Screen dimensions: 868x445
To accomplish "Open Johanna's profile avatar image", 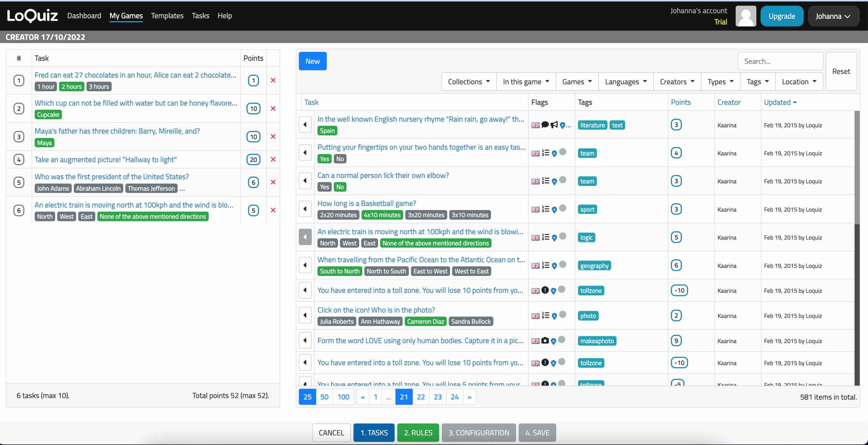I will point(746,16).
